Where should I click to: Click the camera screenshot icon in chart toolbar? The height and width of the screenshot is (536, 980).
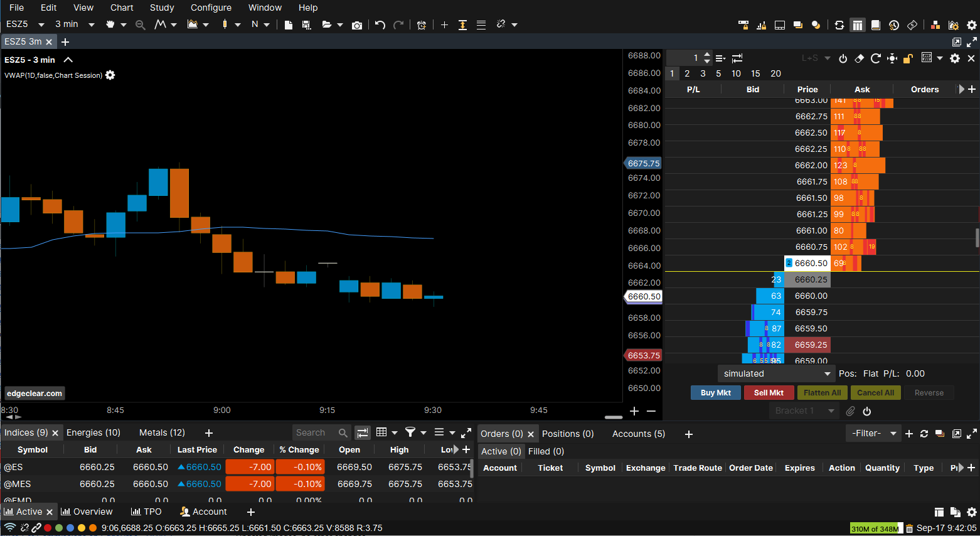tap(357, 25)
